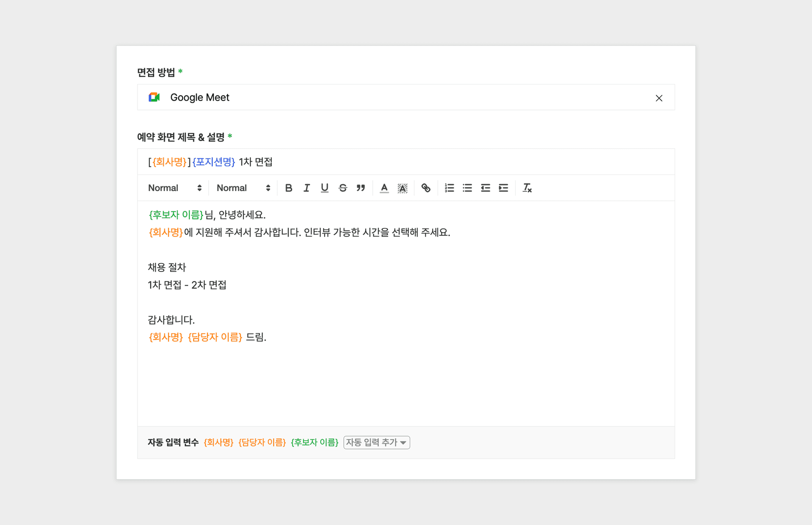Decrease paragraph indent
Screen dimensions: 812x525
tap(485, 188)
